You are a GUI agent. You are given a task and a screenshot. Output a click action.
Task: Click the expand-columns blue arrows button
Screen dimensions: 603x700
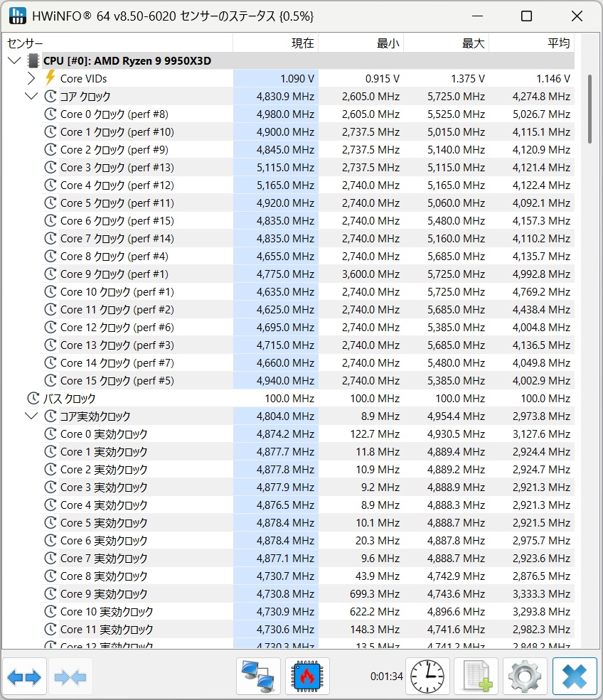[x=24, y=677]
